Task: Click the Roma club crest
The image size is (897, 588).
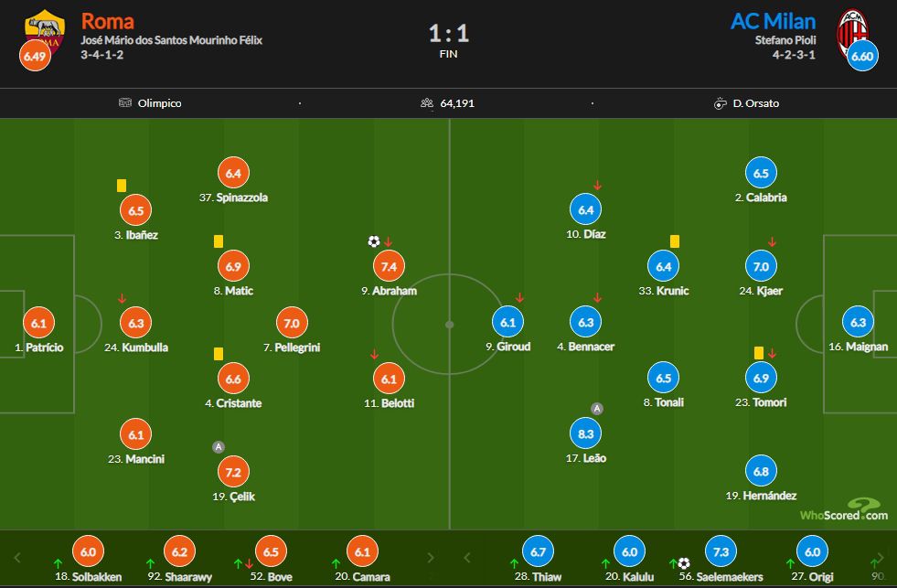Action: pyautogui.click(x=45, y=32)
